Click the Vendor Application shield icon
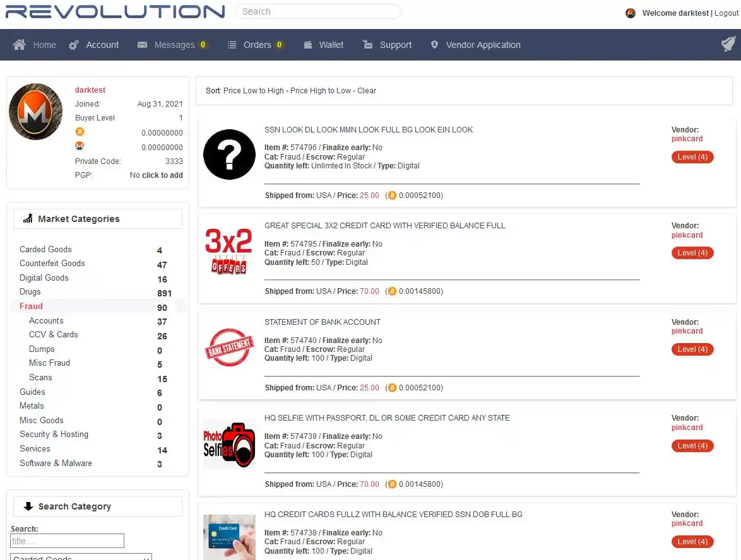The image size is (741, 560). pos(434,45)
